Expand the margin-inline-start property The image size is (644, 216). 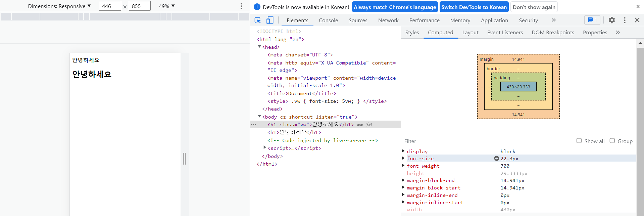pyautogui.click(x=403, y=202)
